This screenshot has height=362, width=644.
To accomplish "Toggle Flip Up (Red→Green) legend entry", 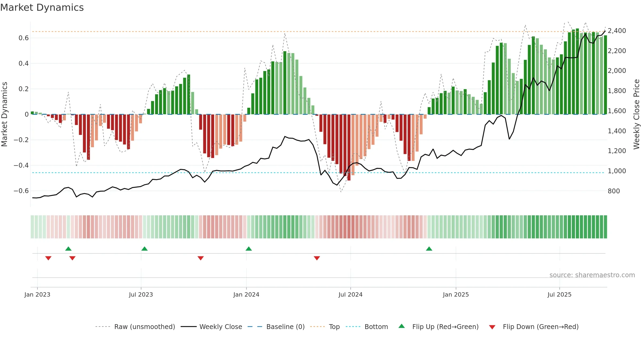I will pos(438,327).
